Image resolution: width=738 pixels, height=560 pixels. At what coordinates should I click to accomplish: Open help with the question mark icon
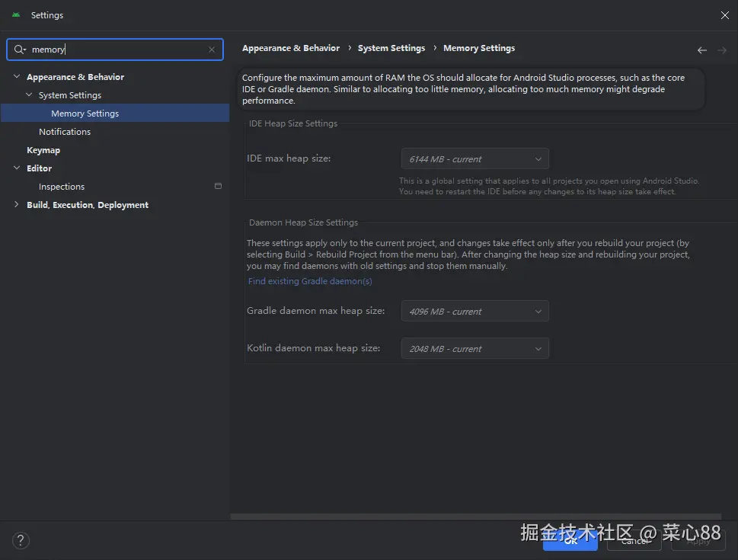pos(21,540)
